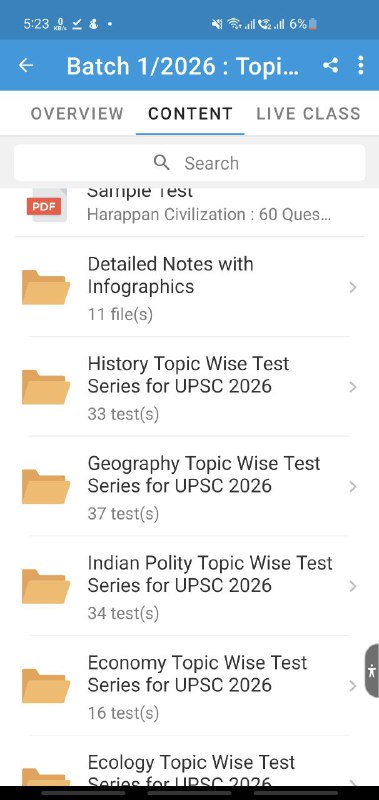Expand History Topic Wise Test Series chevron

coord(352,387)
